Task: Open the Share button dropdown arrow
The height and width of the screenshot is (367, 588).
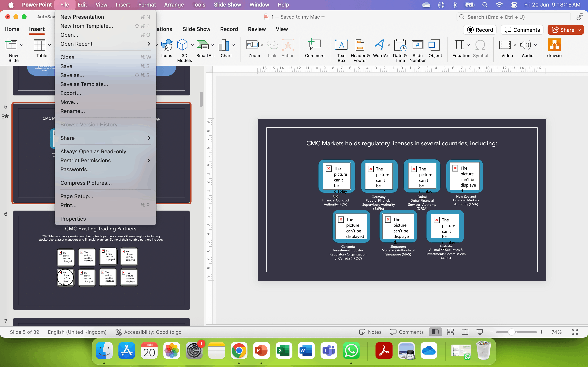Action: pos(580,30)
